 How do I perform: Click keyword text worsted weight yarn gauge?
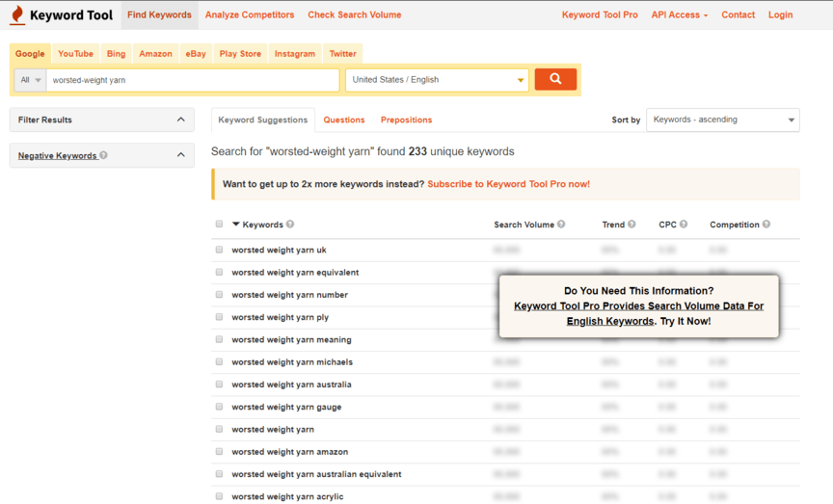click(286, 407)
